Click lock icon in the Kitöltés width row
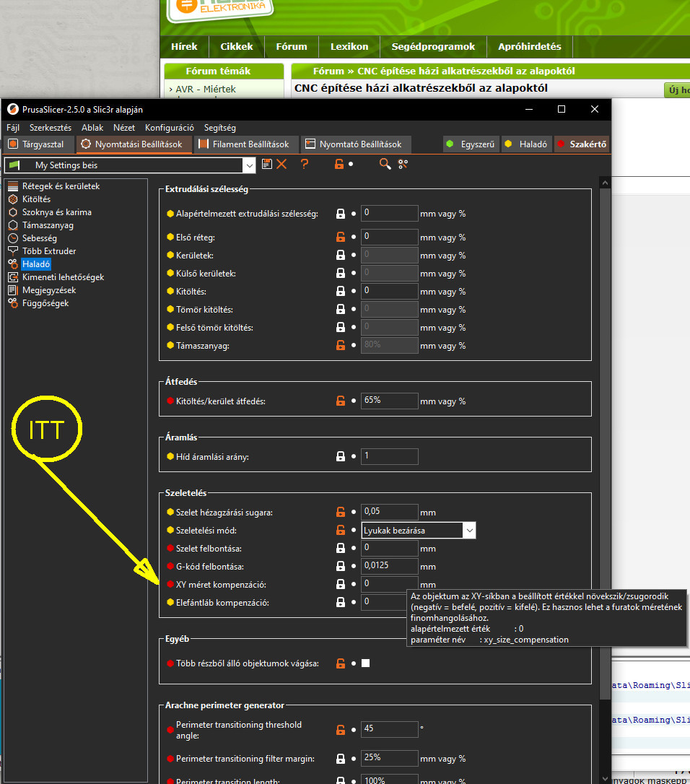The image size is (690, 784). pyautogui.click(x=341, y=291)
